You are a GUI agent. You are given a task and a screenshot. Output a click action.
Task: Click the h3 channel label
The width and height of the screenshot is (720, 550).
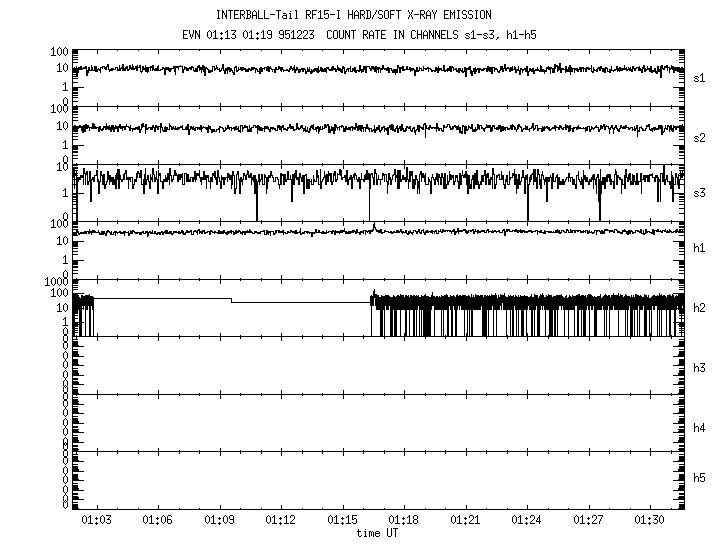coord(699,368)
